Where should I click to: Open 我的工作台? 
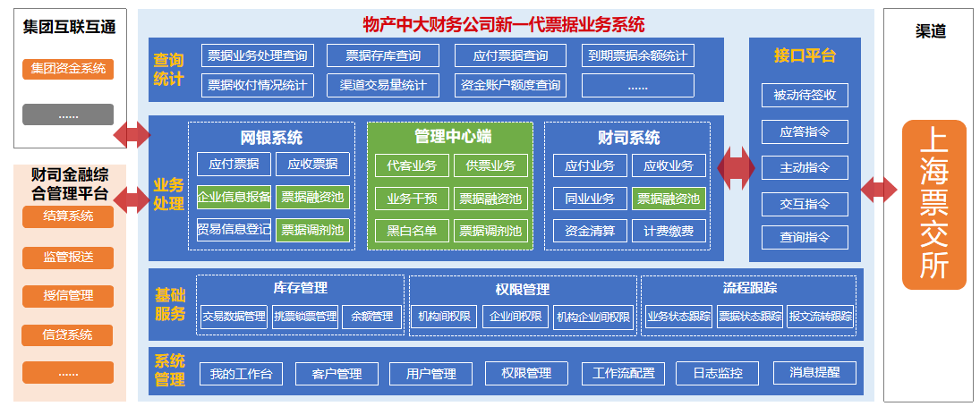coord(242,374)
